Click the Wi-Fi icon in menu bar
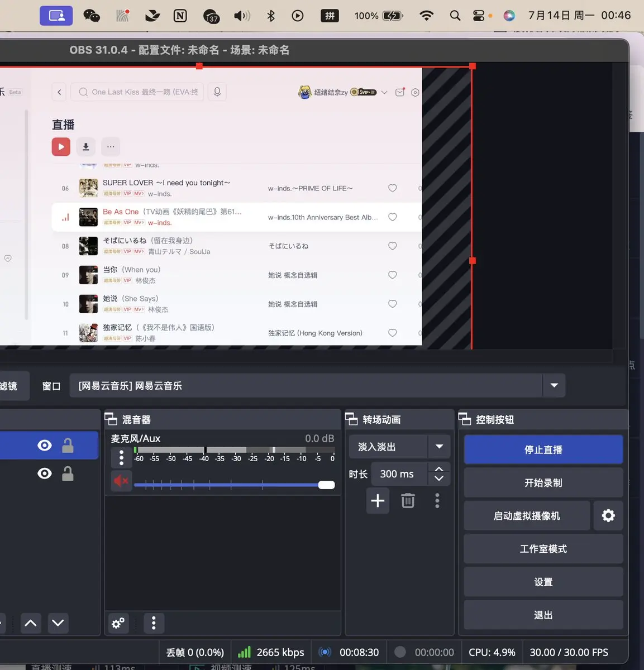 (x=426, y=16)
